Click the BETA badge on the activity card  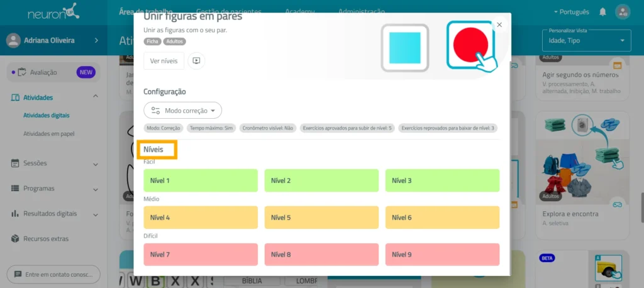(547, 258)
